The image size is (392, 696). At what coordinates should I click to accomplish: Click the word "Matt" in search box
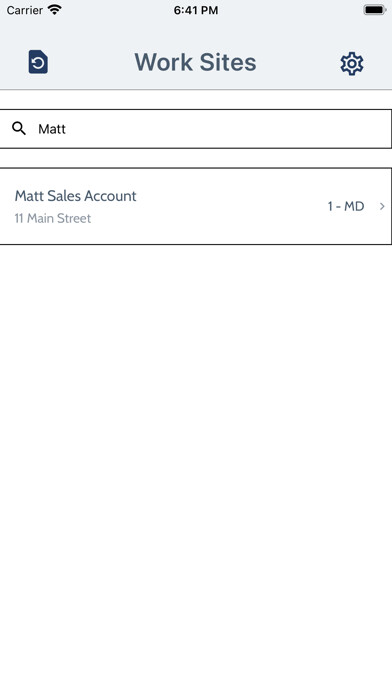52,129
